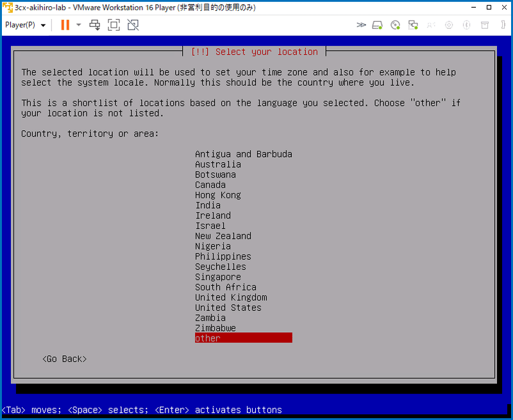The image size is (513, 420).
Task: Select India from the list
Action: click(244, 205)
